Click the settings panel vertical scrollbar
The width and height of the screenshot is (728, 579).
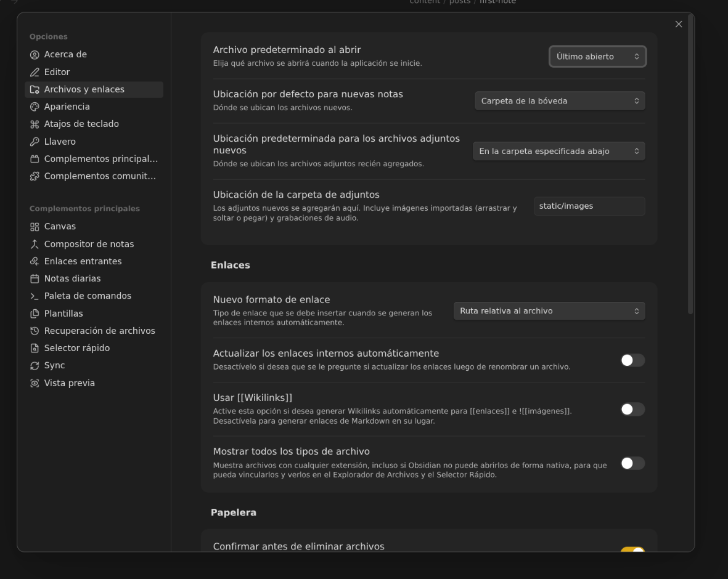point(690,166)
